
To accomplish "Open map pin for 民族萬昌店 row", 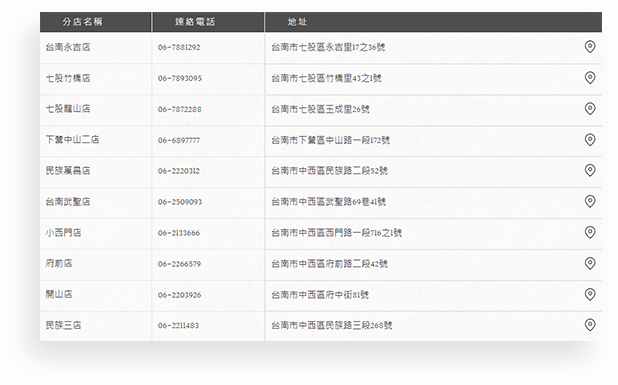I will 590,171.
